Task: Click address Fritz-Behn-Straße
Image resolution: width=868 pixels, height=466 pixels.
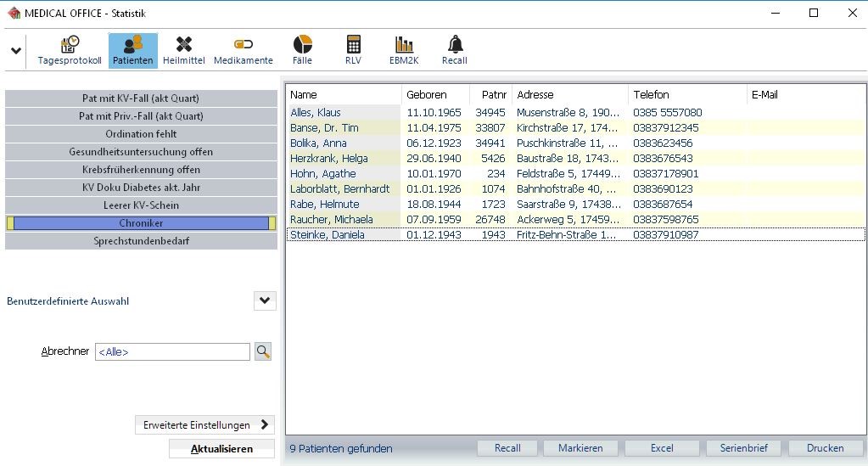Action: 566,234
